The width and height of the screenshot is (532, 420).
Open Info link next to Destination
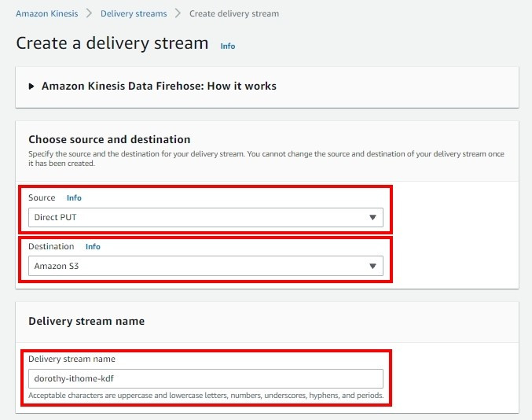click(x=93, y=246)
